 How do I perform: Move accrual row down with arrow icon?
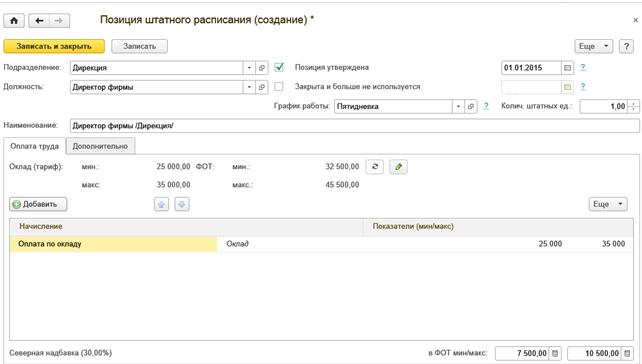[x=182, y=204]
